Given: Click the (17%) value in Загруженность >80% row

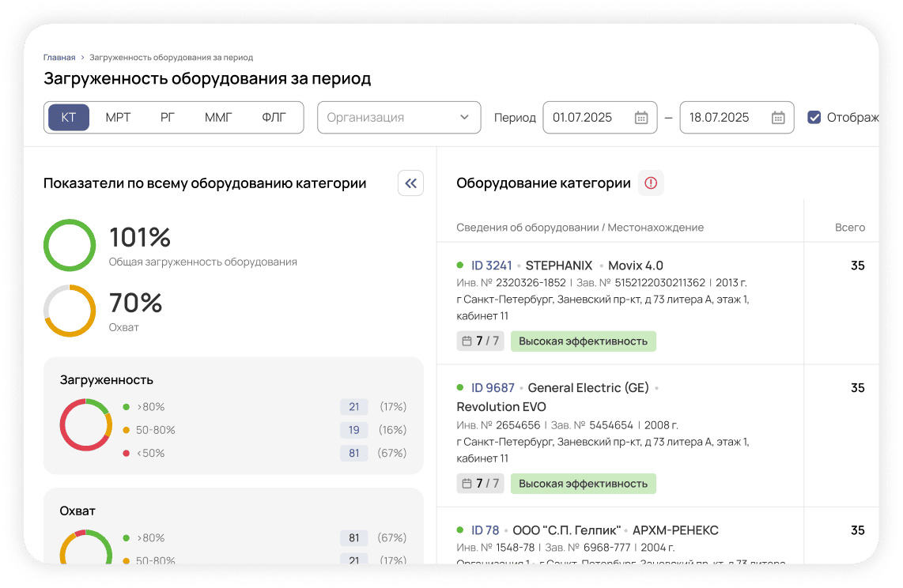Looking at the screenshot, I should (x=393, y=407).
